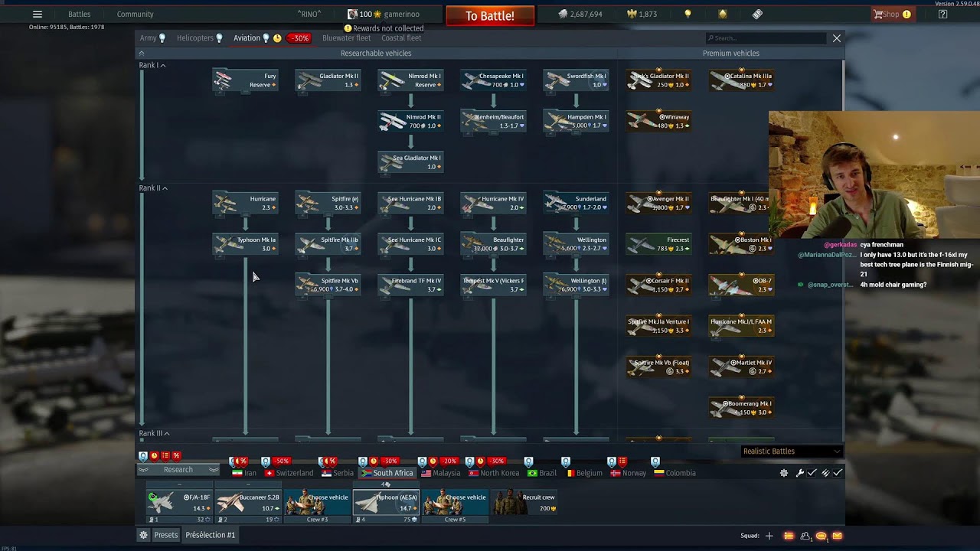
Task: Select the South Africa country tab
Action: point(387,473)
